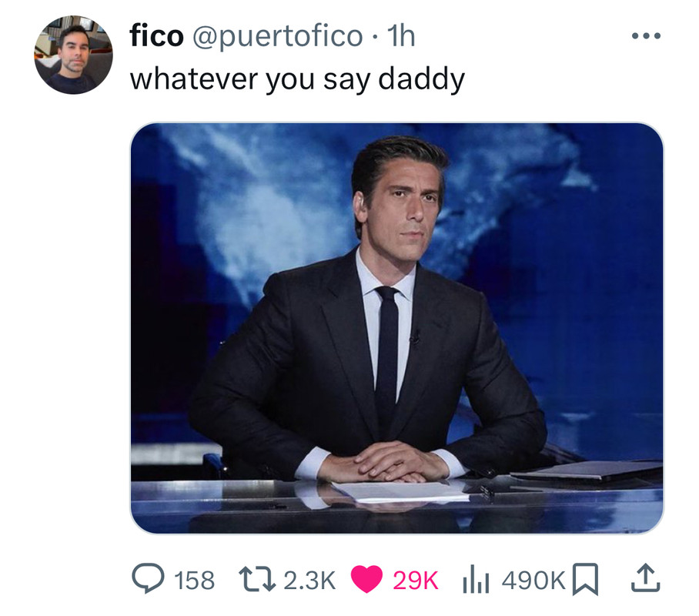Toggle the bookmark icon on this post
Screen dimensions: 699x616
point(585,579)
